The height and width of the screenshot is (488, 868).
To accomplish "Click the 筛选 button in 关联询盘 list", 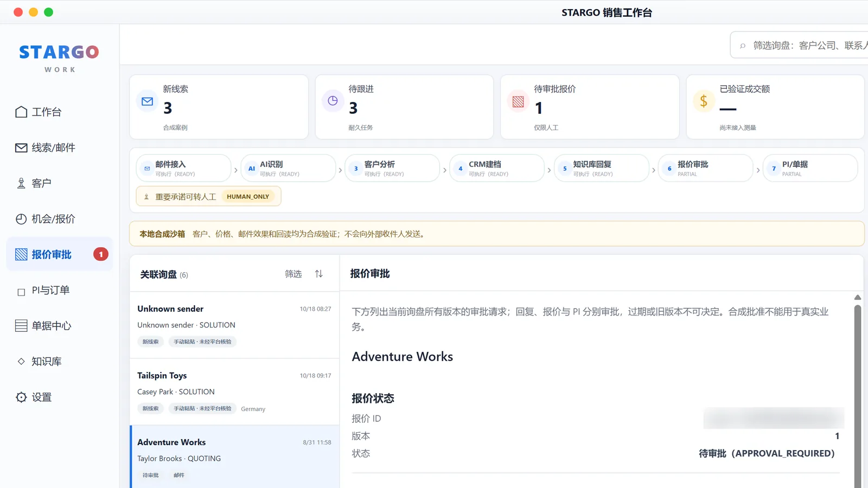I will click(x=293, y=274).
